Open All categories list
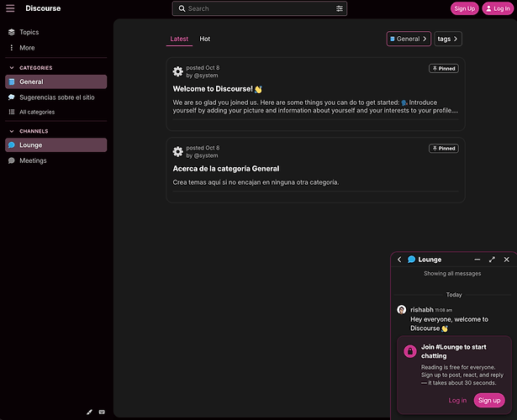Image resolution: width=517 pixels, height=420 pixels. pyautogui.click(x=56, y=112)
